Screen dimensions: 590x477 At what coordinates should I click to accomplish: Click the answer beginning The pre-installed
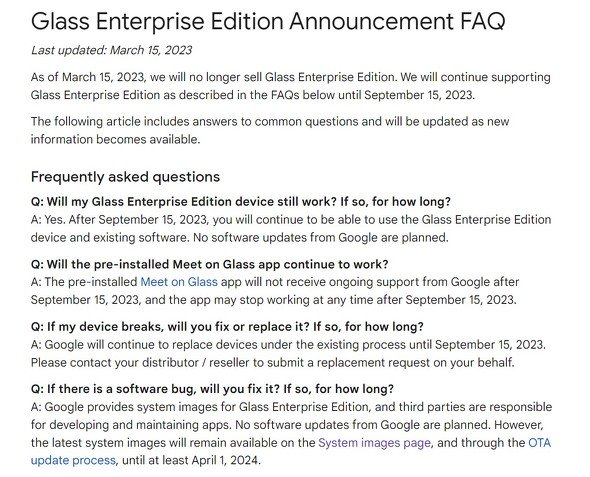point(275,291)
